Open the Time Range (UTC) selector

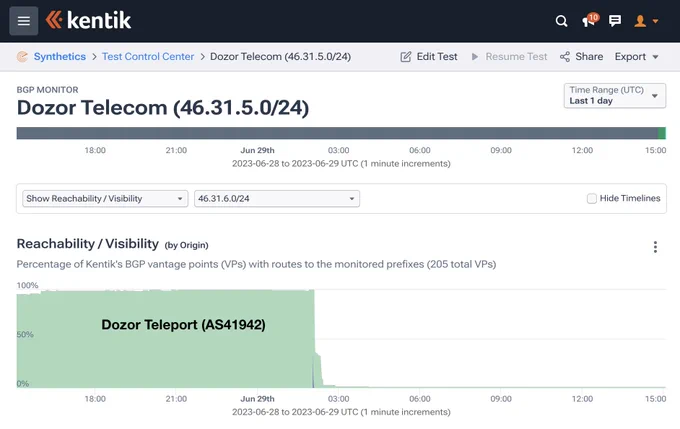click(x=615, y=95)
